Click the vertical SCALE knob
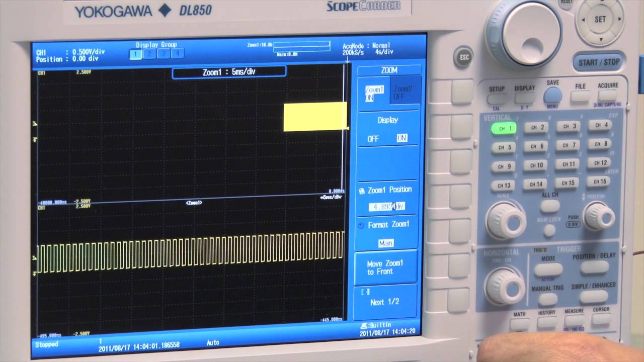 (x=506, y=220)
